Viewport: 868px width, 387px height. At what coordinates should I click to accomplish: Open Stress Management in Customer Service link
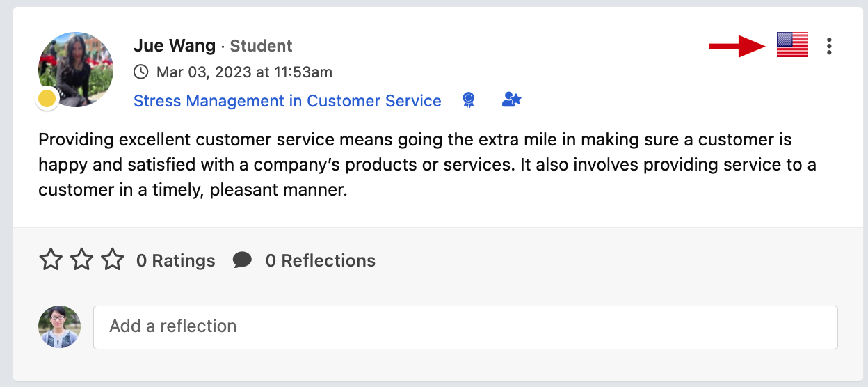click(287, 101)
